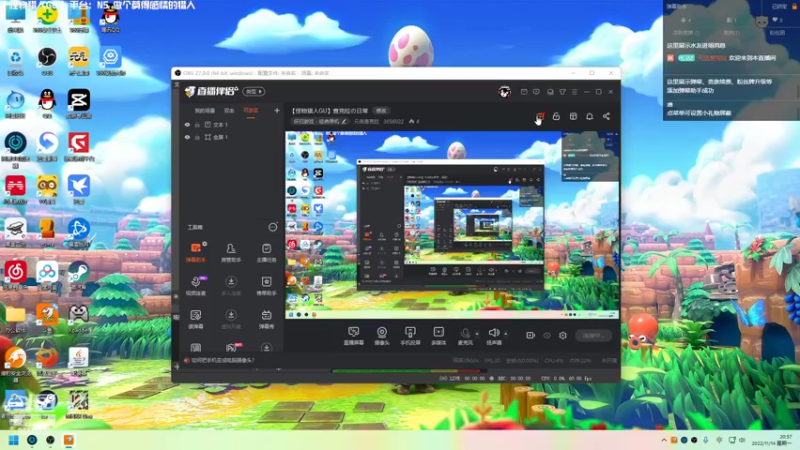800x450 pixels.
Task: Open the 房管助手 tool in toolbox
Action: 231,253
